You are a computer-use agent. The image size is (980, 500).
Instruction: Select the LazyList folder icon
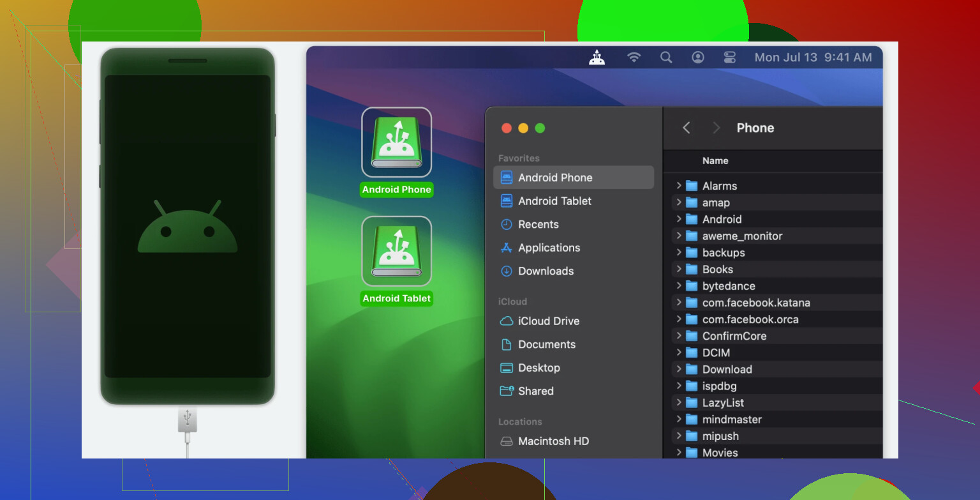point(692,403)
